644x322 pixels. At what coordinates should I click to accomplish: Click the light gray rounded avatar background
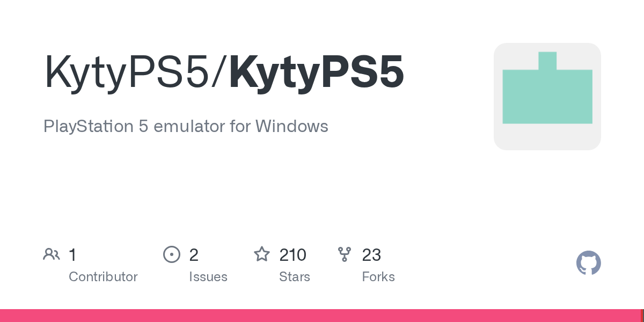(x=547, y=97)
